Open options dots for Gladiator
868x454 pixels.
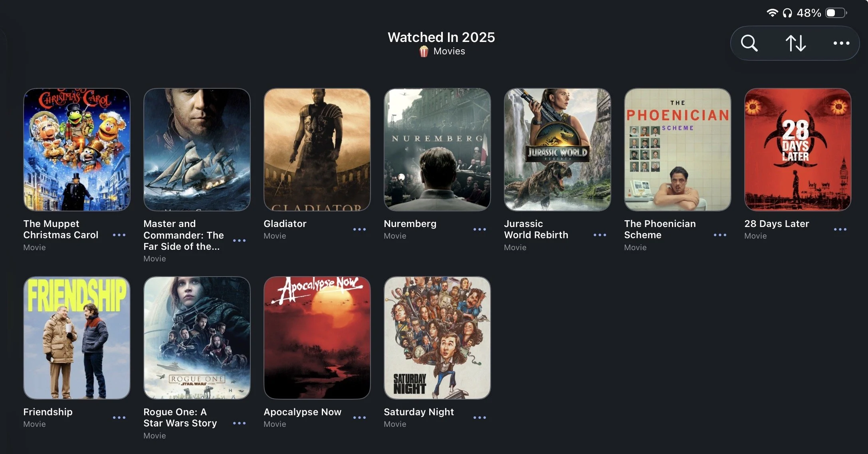pyautogui.click(x=359, y=229)
